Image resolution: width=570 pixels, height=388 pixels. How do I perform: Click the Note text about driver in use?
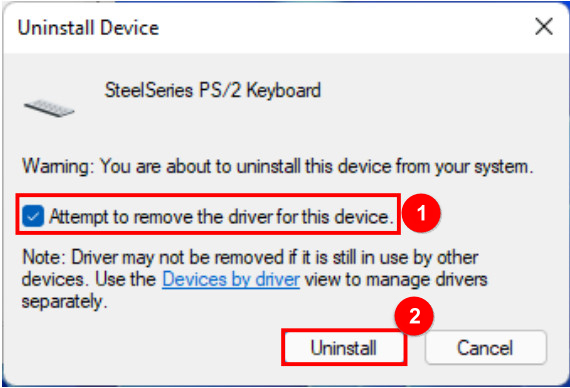click(x=254, y=280)
